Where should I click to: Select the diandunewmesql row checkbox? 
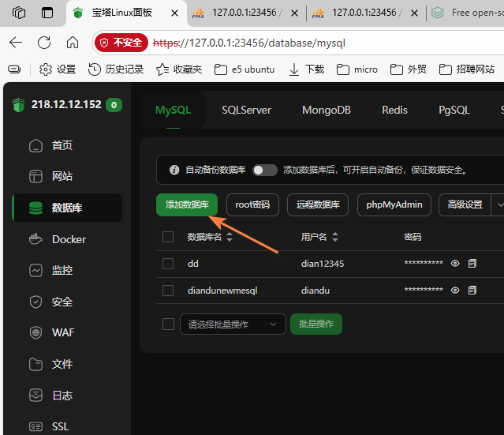pos(168,291)
